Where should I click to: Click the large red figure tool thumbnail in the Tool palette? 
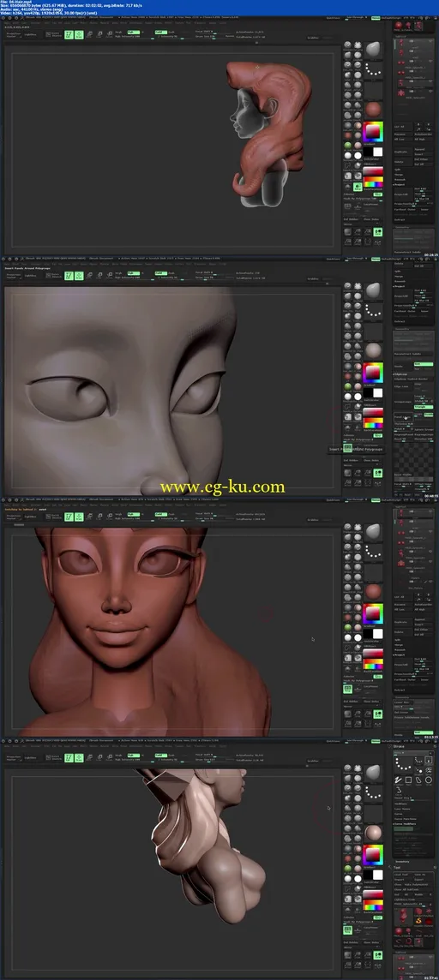(403, 916)
